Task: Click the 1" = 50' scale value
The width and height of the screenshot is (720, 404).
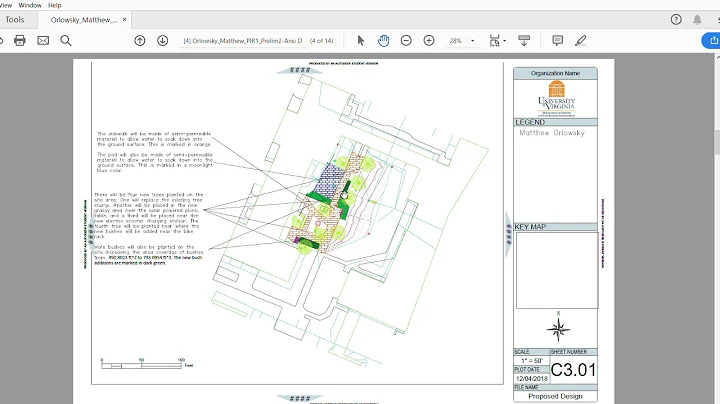Action: (x=532, y=361)
